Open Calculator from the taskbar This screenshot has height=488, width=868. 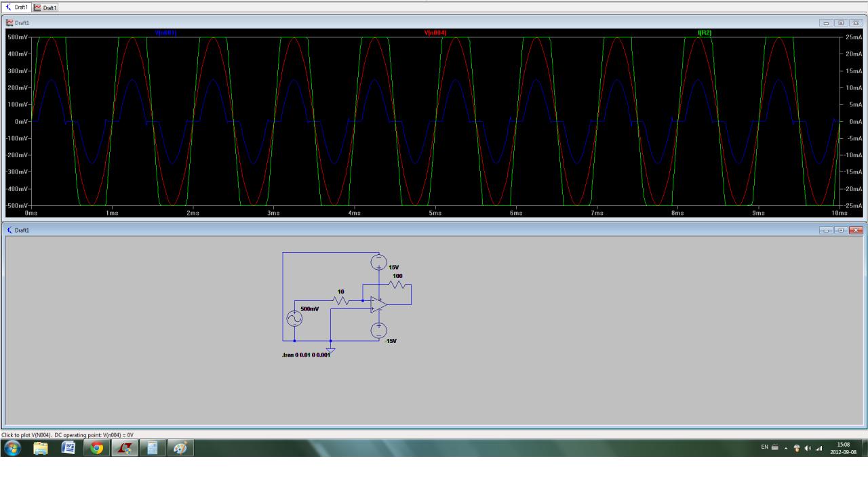[152, 448]
